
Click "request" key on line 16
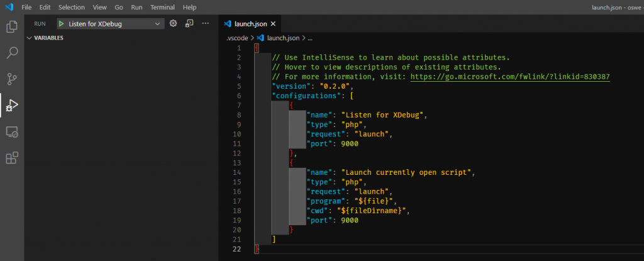326,192
